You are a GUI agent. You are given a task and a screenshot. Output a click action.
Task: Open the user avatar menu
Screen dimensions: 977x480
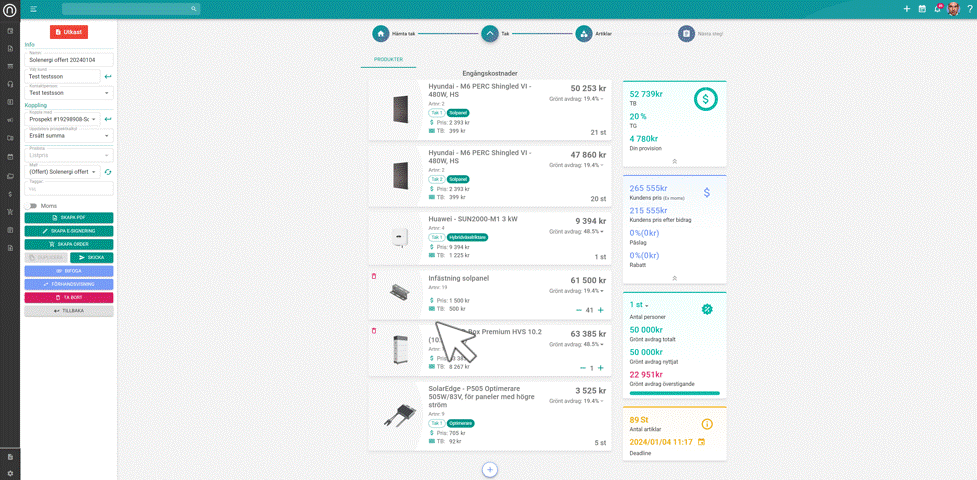pyautogui.click(x=953, y=9)
